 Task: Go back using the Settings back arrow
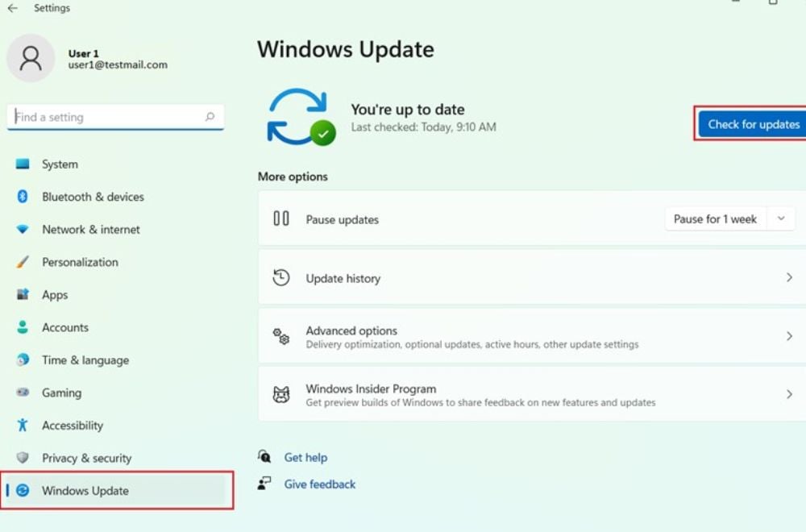coord(13,8)
